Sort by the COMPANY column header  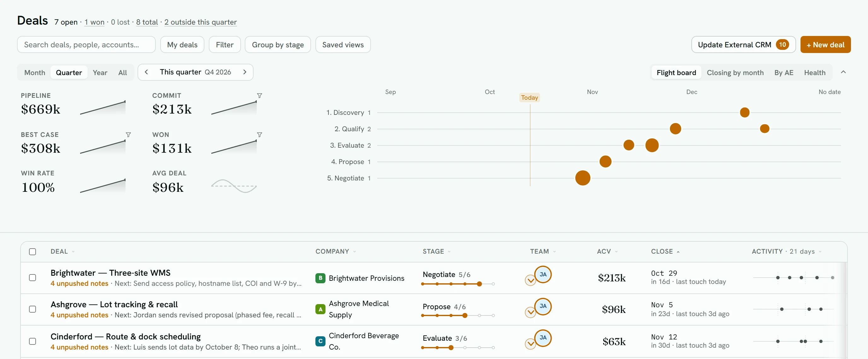point(335,251)
